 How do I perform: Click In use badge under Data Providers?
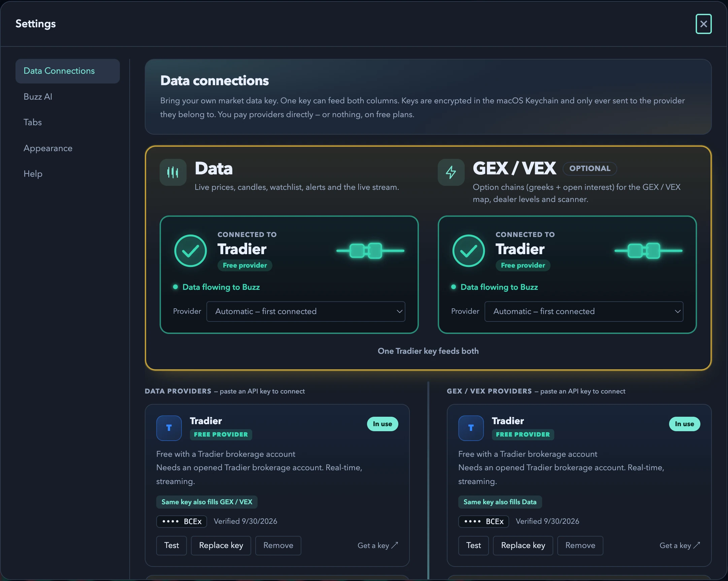[x=382, y=424]
